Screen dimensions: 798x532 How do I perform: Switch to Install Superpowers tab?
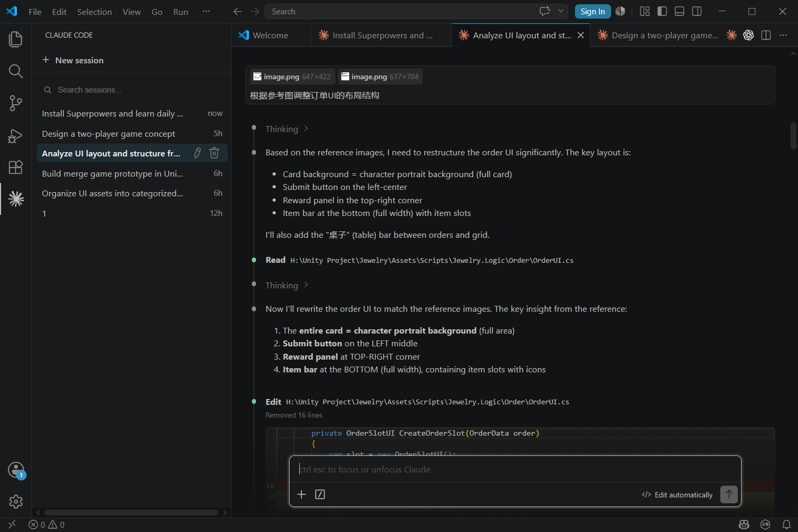pos(382,35)
